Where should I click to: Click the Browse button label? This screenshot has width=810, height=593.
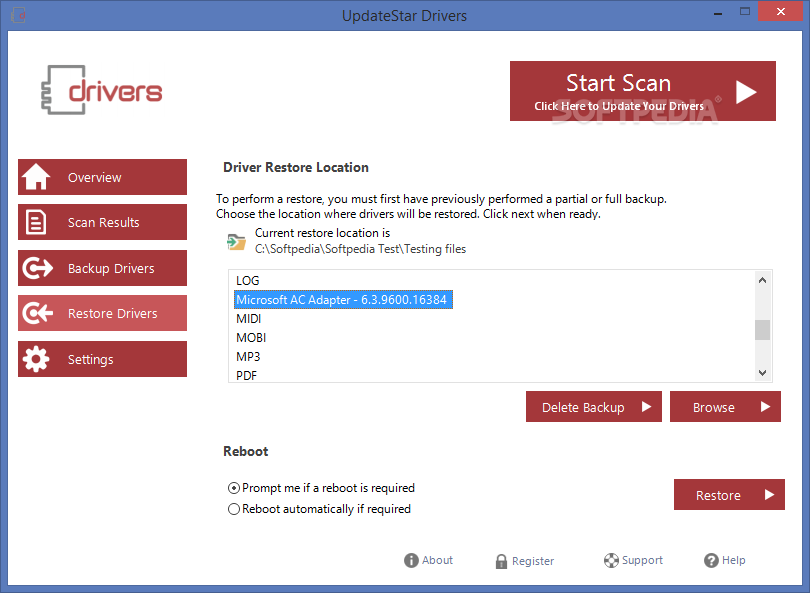(x=713, y=408)
